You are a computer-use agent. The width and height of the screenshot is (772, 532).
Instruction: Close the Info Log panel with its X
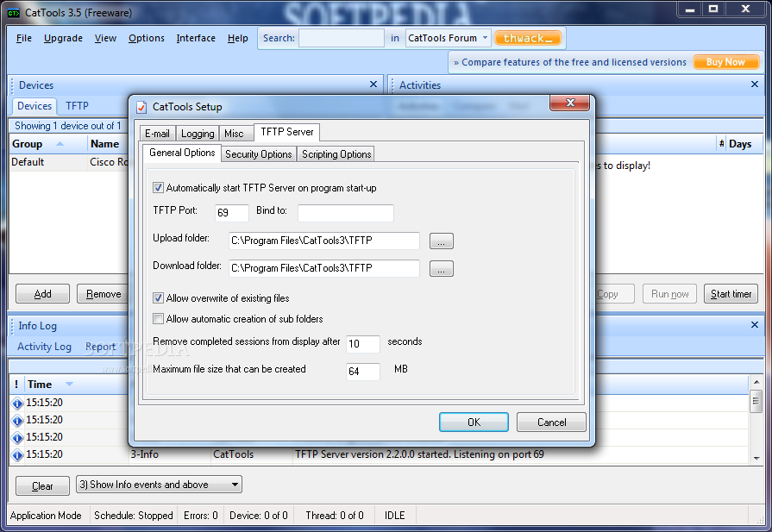pos(754,325)
